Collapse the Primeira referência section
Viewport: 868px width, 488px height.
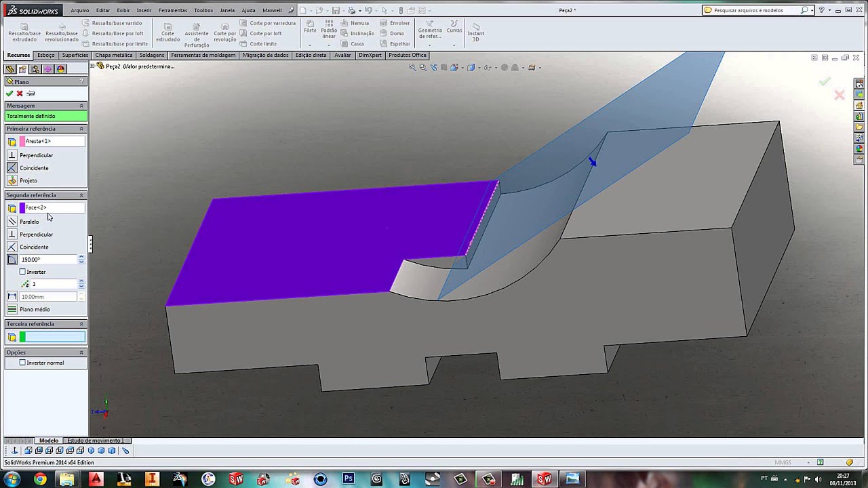tap(81, 129)
